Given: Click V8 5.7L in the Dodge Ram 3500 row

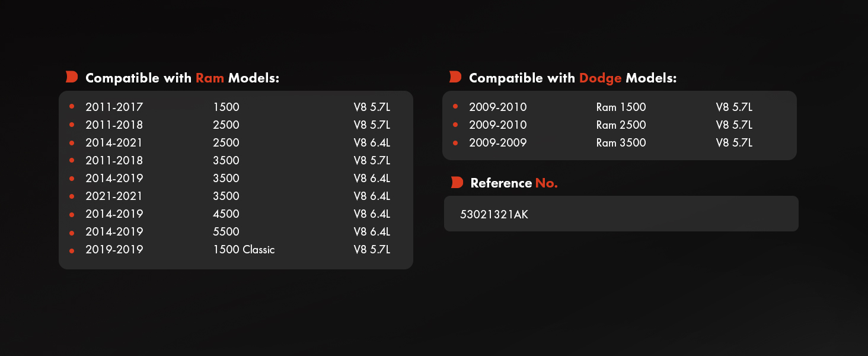Looking at the screenshot, I should click(x=734, y=143).
